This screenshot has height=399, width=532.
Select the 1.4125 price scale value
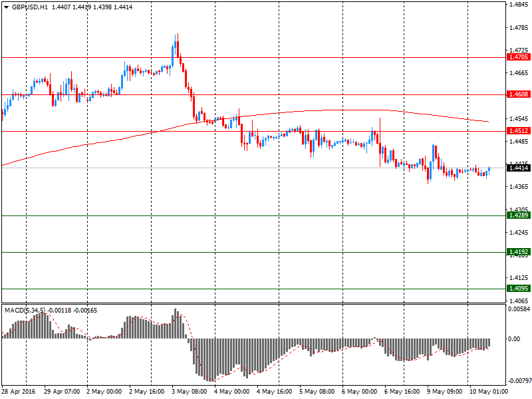[x=519, y=278]
